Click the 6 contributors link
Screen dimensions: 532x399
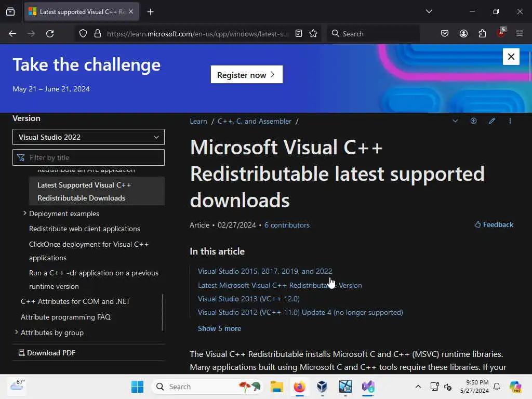click(x=287, y=225)
